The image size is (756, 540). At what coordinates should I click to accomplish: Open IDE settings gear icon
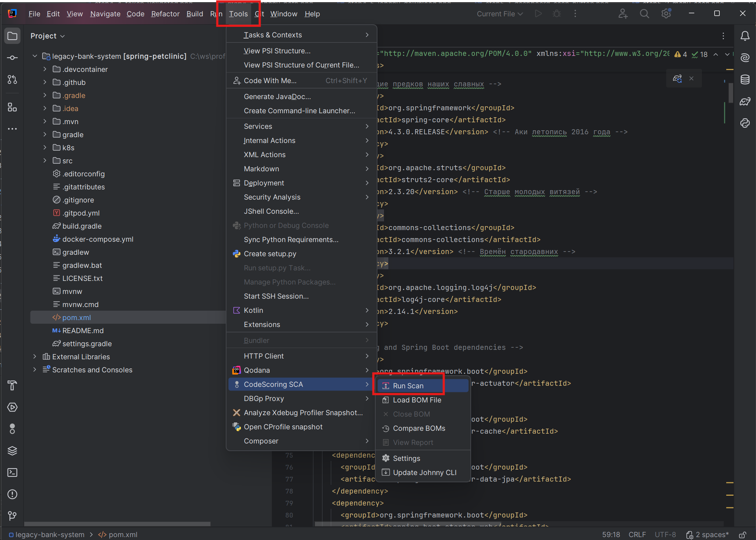point(666,14)
